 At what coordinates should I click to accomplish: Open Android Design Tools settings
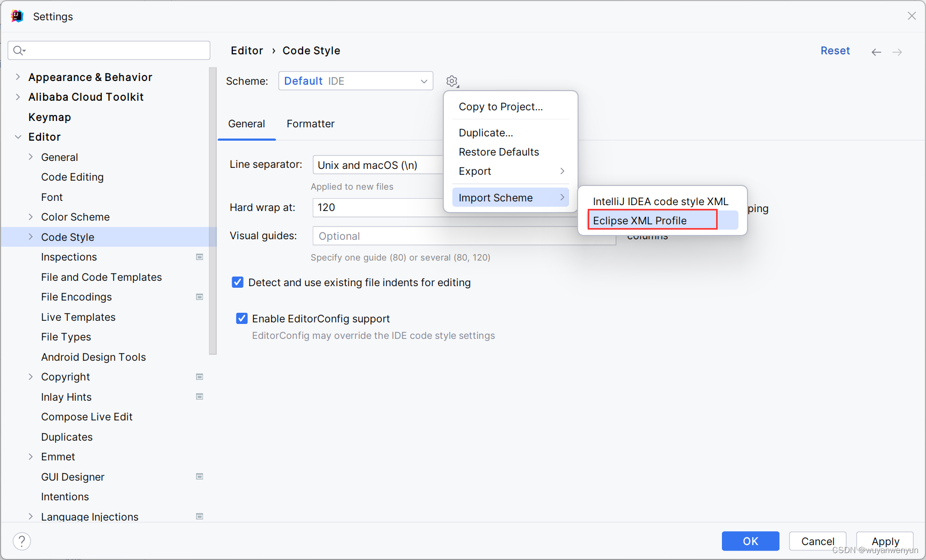pyautogui.click(x=93, y=357)
